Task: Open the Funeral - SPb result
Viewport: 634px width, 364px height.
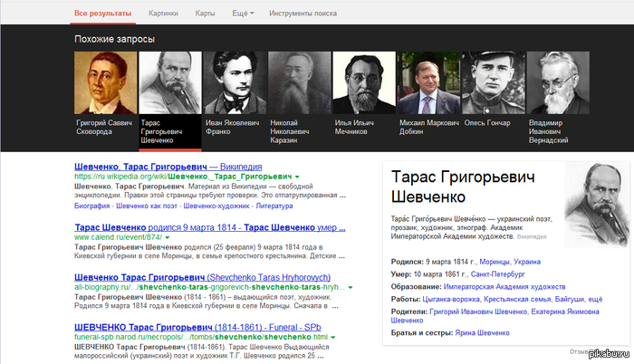Action: pos(197,327)
